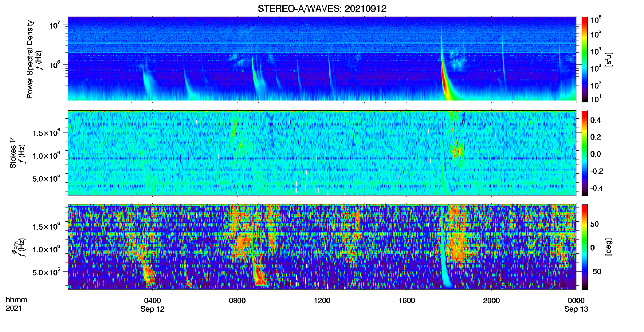Screen dimensions: 644x332
Task: Click 1.5×10^6 tick of Stokes V panel
Action: click(x=46, y=132)
